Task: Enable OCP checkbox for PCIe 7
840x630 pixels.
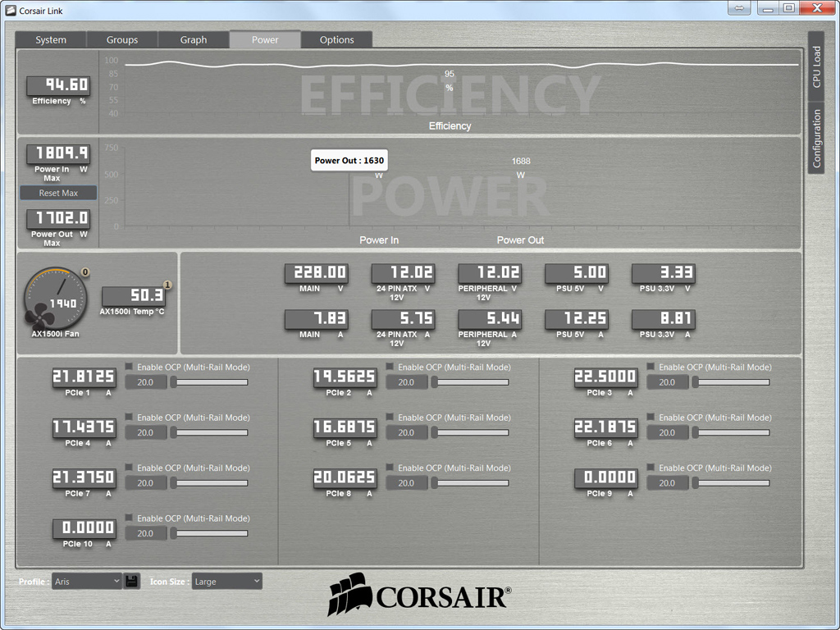Action: [129, 468]
